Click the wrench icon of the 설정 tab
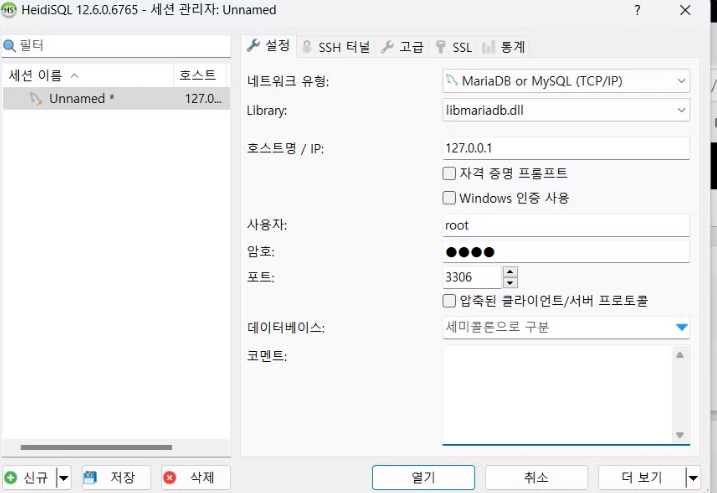 (253, 45)
